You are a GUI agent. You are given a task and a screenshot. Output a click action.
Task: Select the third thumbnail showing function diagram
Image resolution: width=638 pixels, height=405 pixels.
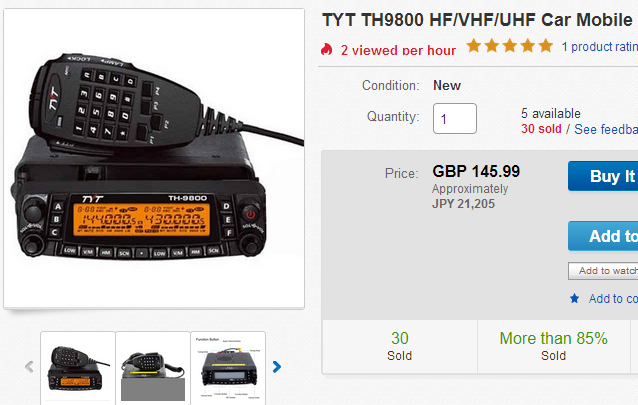(x=228, y=368)
